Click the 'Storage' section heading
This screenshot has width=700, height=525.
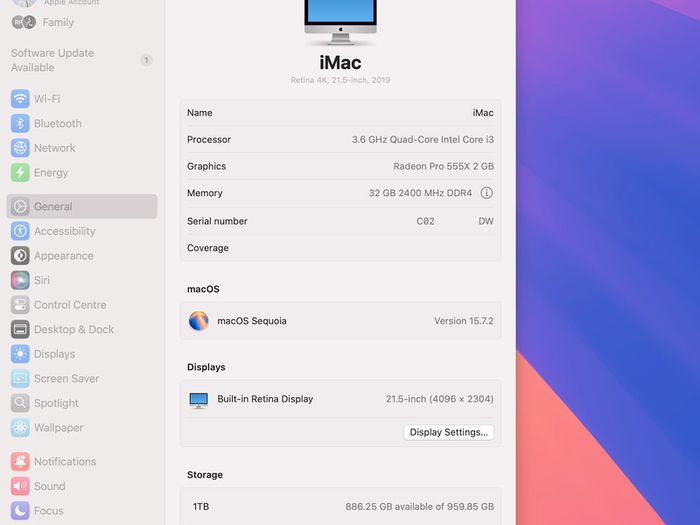pyautogui.click(x=205, y=475)
